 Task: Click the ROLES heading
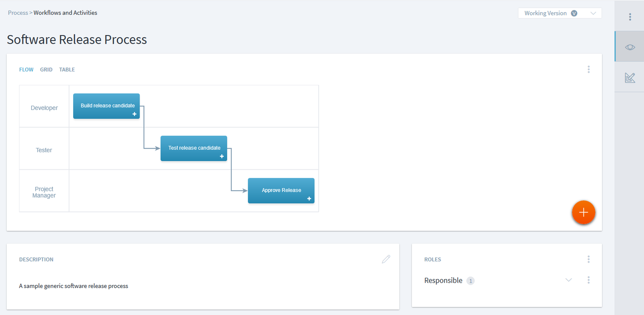pyautogui.click(x=433, y=259)
